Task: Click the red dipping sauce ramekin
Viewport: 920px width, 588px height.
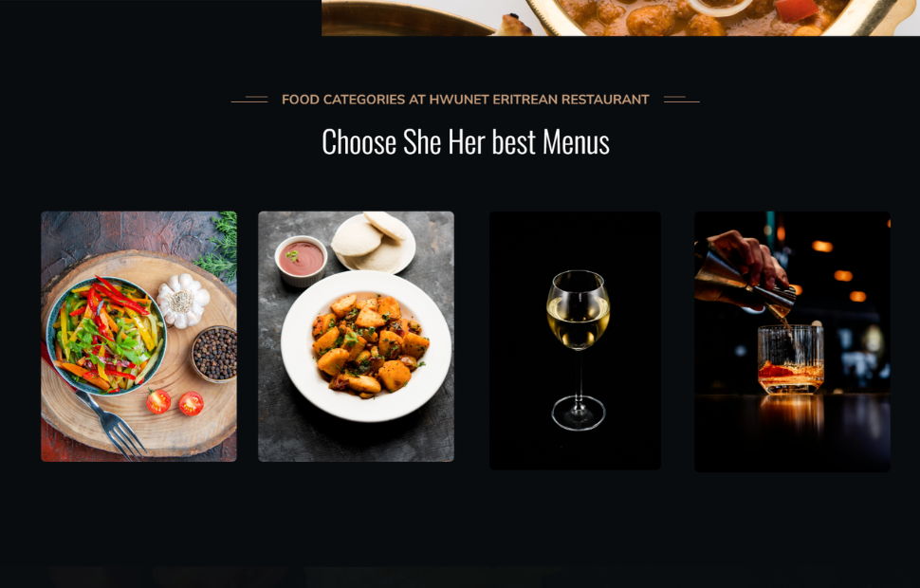Action: [301, 261]
